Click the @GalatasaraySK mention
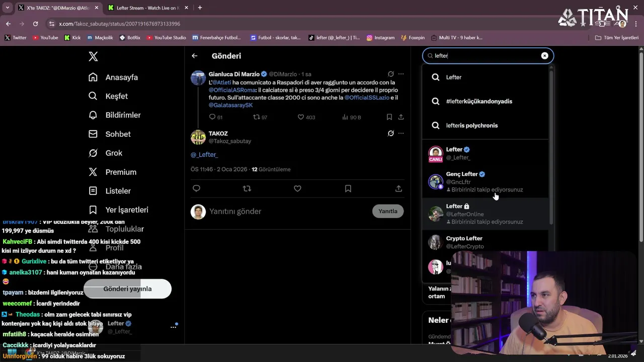 click(x=230, y=105)
